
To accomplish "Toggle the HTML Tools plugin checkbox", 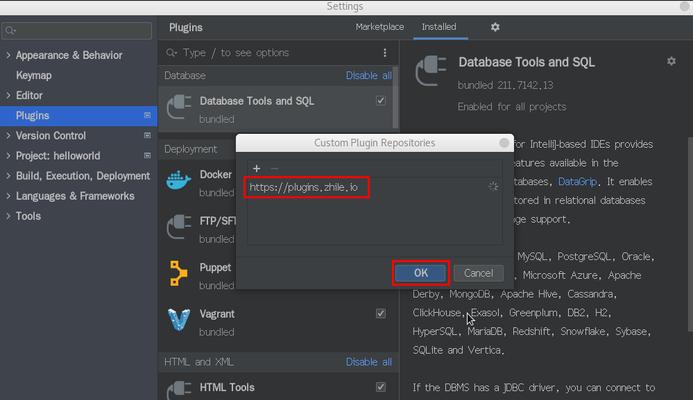I will [x=381, y=387].
